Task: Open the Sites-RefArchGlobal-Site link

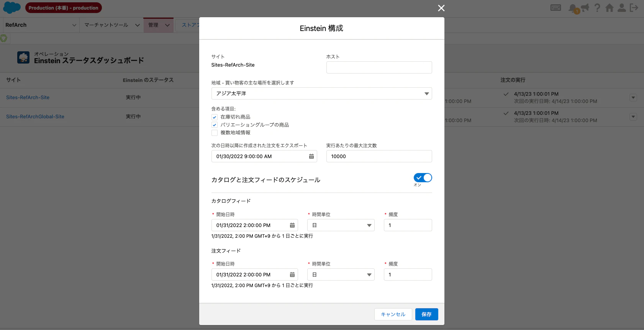Action: coord(35,117)
